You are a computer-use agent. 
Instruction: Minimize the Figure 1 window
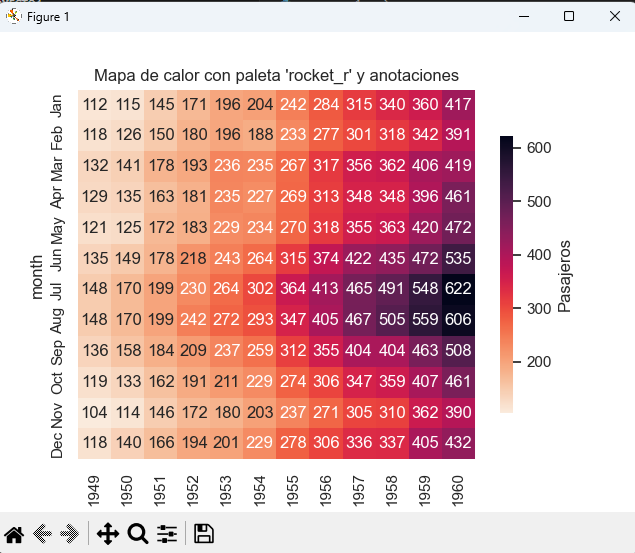(523, 16)
